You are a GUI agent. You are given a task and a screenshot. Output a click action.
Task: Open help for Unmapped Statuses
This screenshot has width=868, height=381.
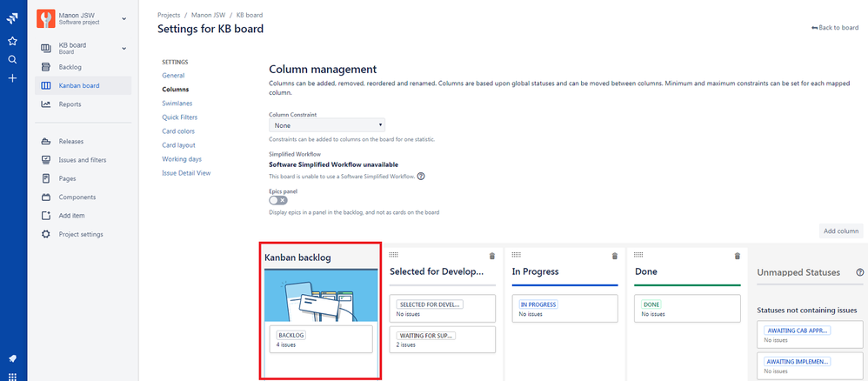(x=859, y=272)
